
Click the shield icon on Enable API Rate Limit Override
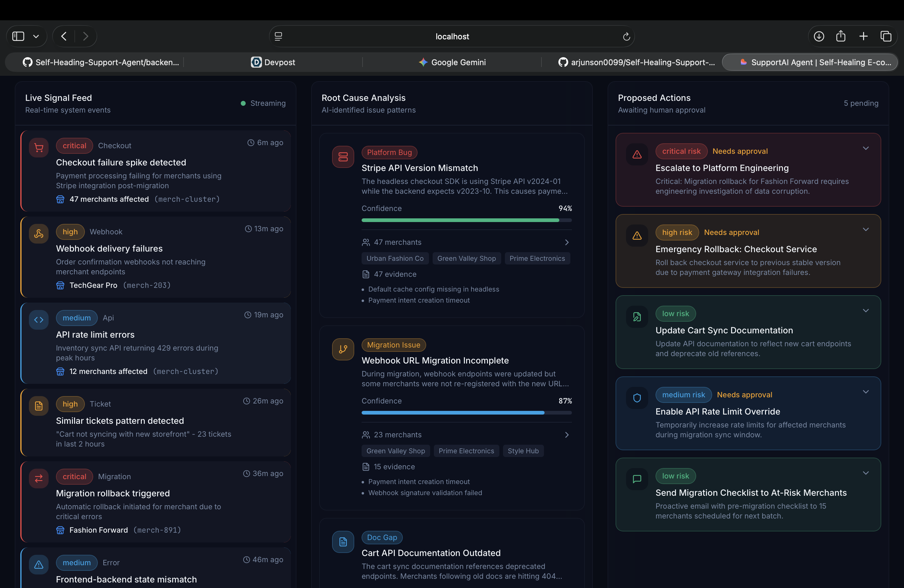pyautogui.click(x=637, y=398)
